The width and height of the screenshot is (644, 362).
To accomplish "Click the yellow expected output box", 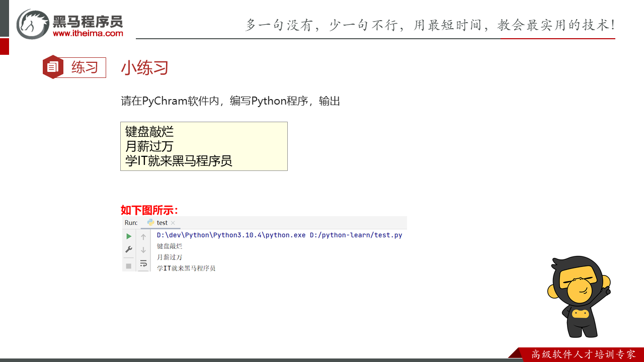I will point(204,146).
